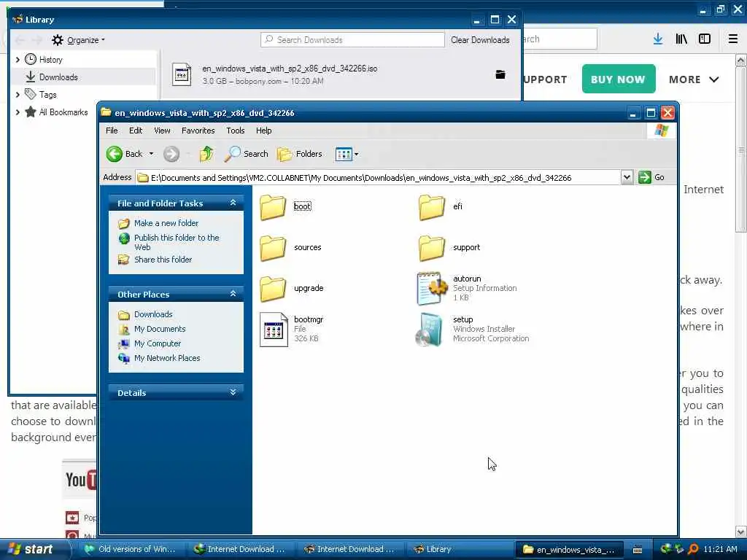Open Search in Explorer toolbar
The height and width of the screenshot is (560, 747).
(x=247, y=154)
